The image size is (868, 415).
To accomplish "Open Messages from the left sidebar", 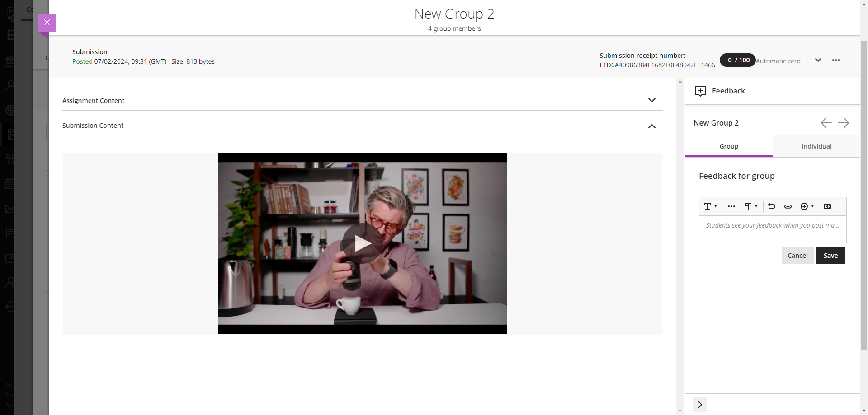I will pos(10,208).
